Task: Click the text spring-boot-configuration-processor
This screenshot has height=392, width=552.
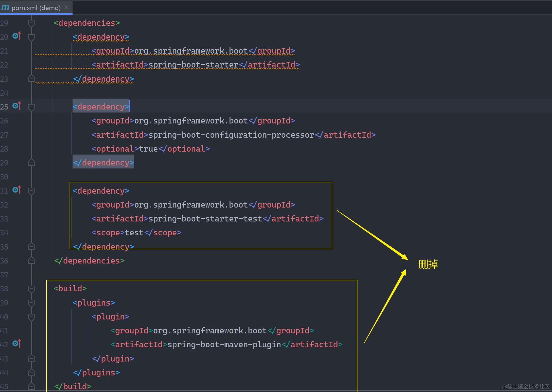Action: point(231,135)
